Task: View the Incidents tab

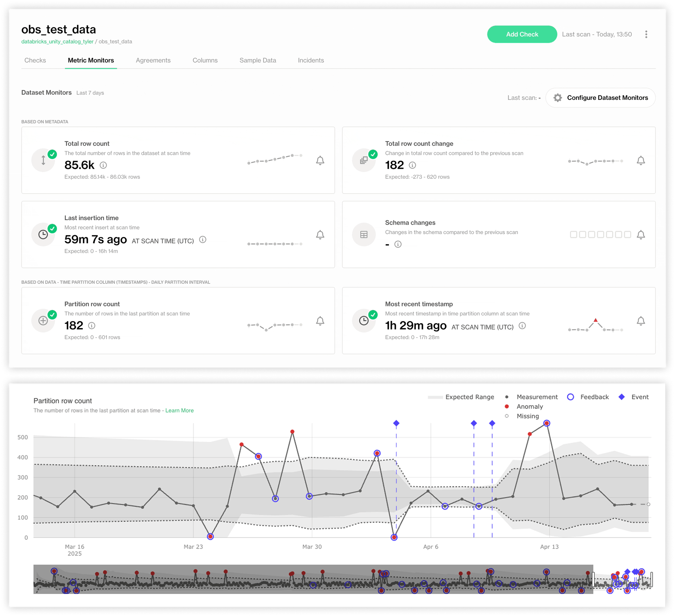Action: point(311,60)
